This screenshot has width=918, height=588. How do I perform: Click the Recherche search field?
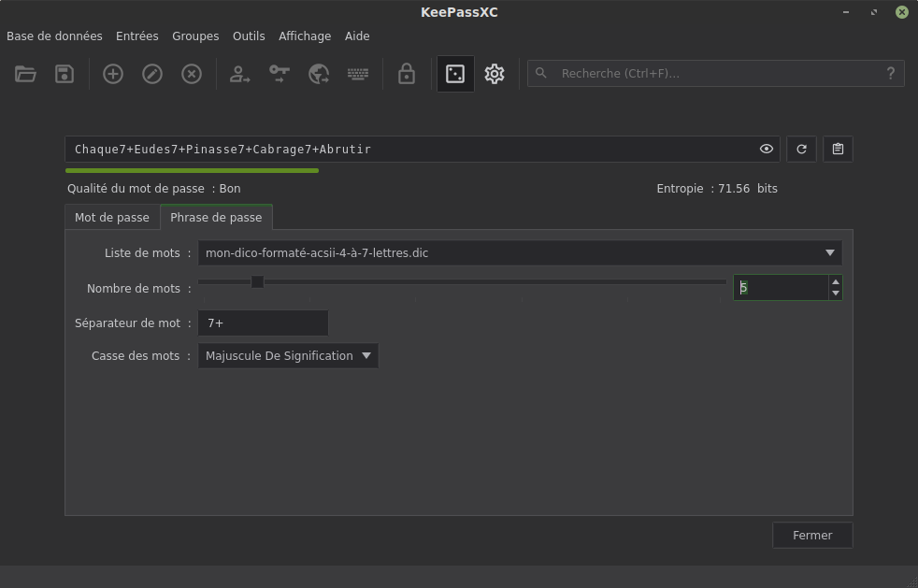[x=715, y=74]
